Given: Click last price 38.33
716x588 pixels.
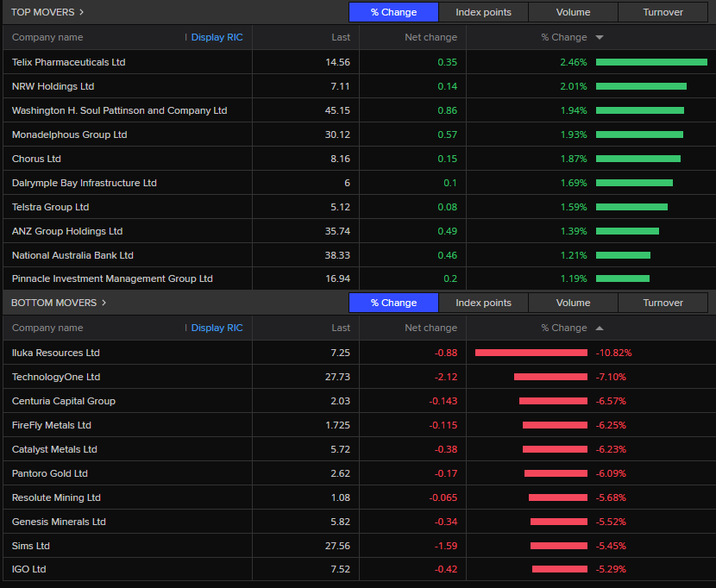Looking at the screenshot, I should (337, 256).
